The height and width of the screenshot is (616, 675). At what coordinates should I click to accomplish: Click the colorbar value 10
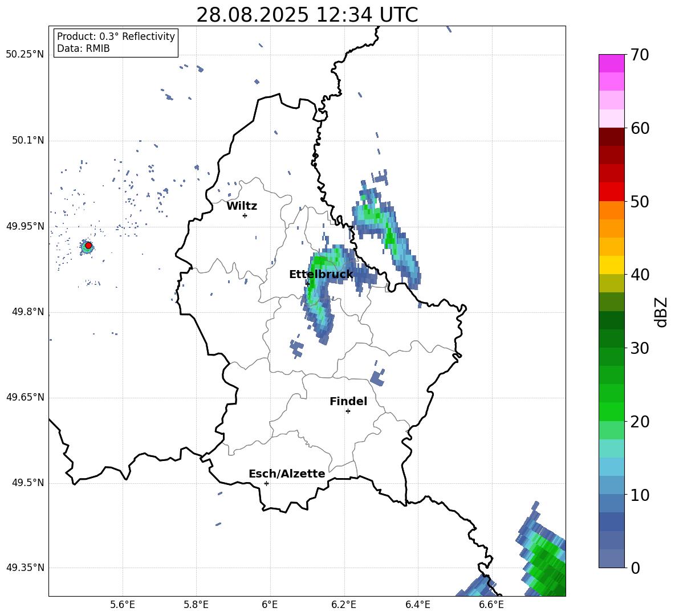[x=640, y=495]
